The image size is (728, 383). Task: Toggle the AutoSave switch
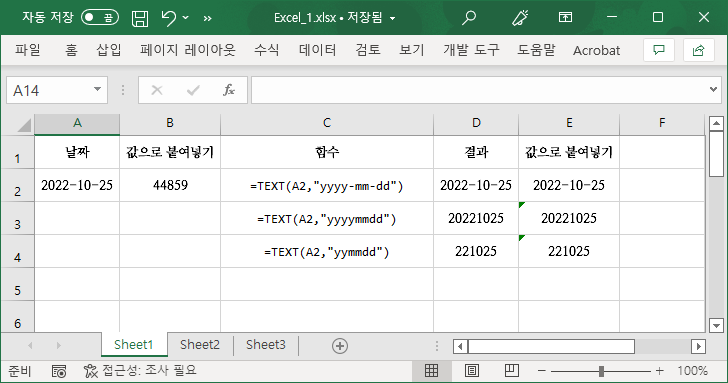pyautogui.click(x=100, y=18)
